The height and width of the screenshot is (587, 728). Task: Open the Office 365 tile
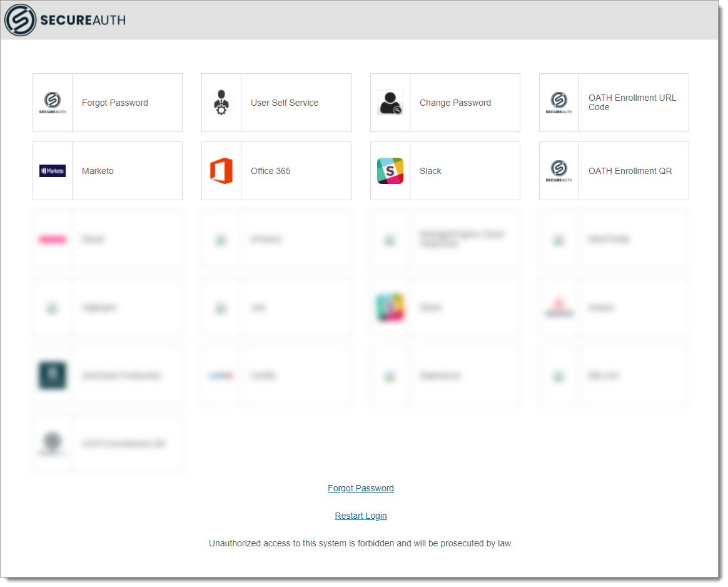click(276, 170)
